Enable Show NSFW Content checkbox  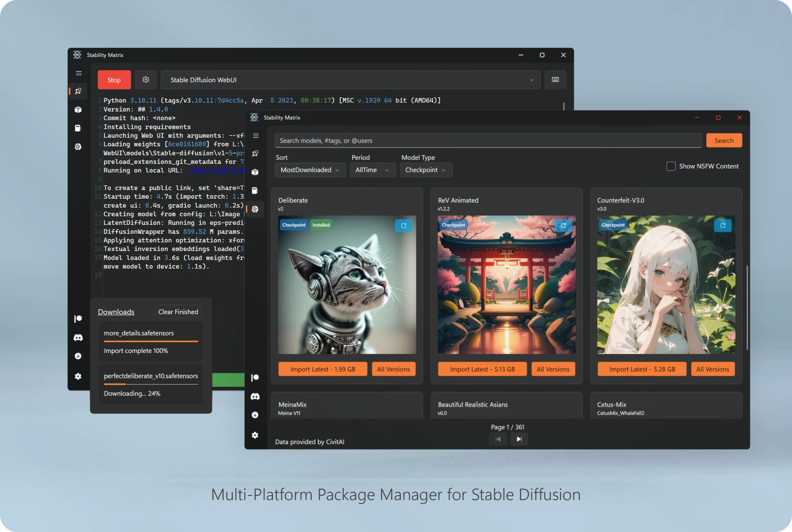coord(671,166)
